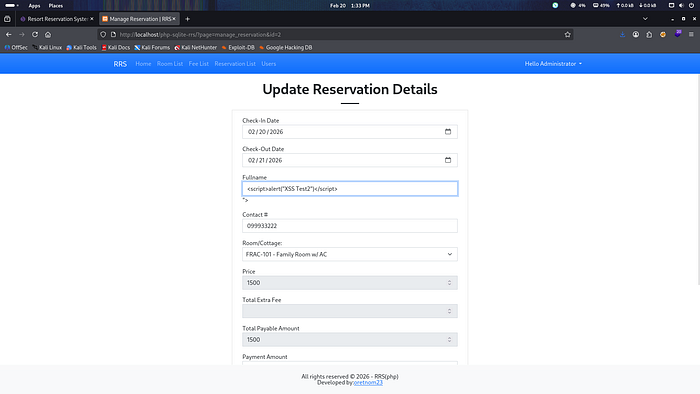Image resolution: width=700 pixels, height=394 pixels.
Task: Open the Kali NetHunter bookmark
Action: (196, 47)
